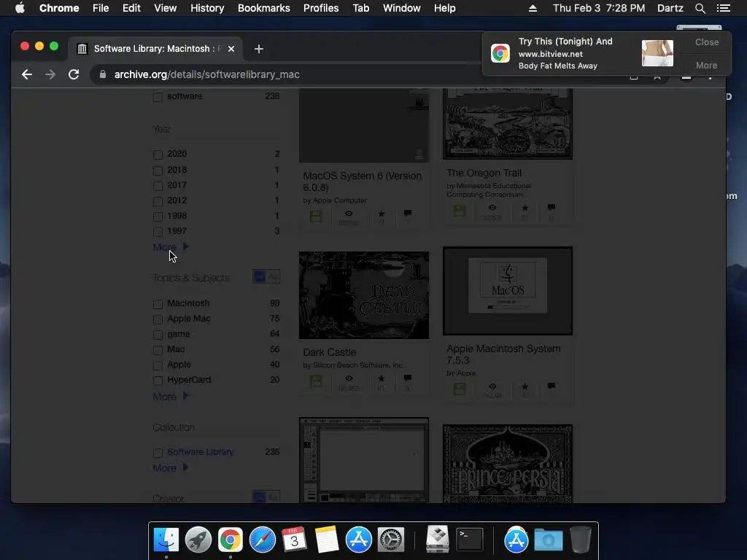Check the software media type filter
The height and width of the screenshot is (560, 747).
158,97
